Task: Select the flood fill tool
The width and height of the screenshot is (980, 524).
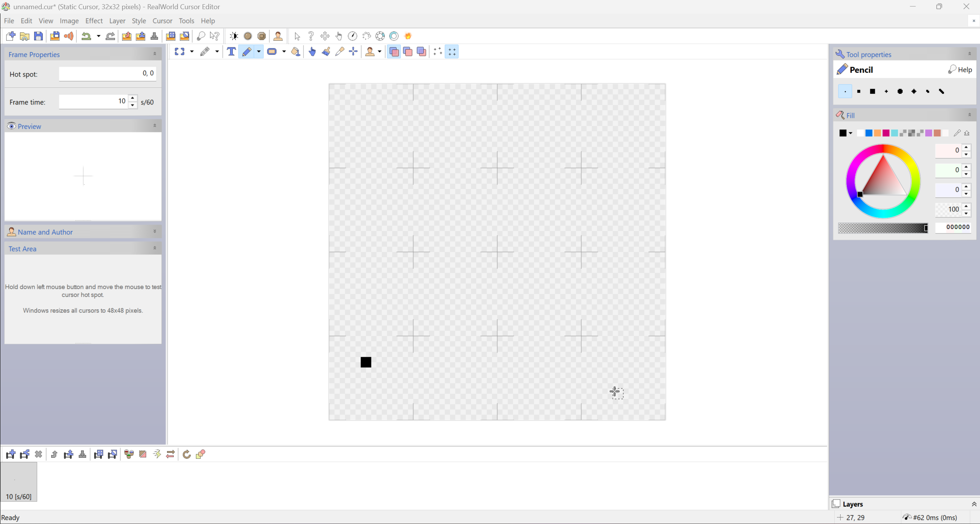Action: click(x=295, y=51)
